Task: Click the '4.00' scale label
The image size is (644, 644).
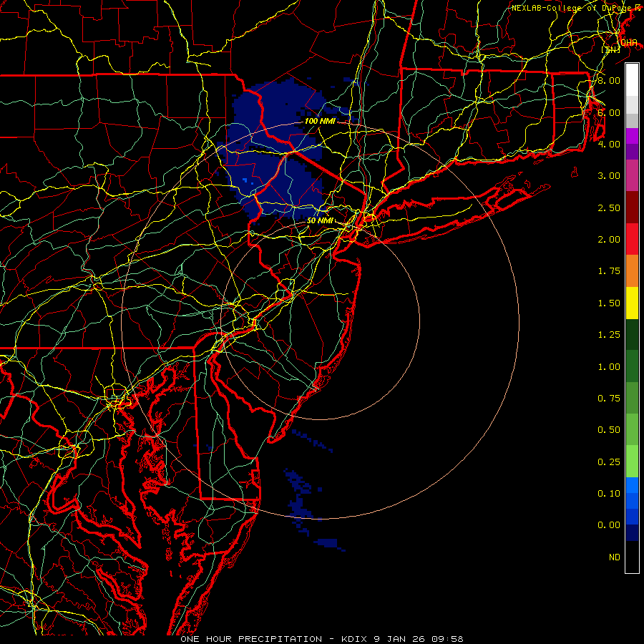Action: pos(609,144)
